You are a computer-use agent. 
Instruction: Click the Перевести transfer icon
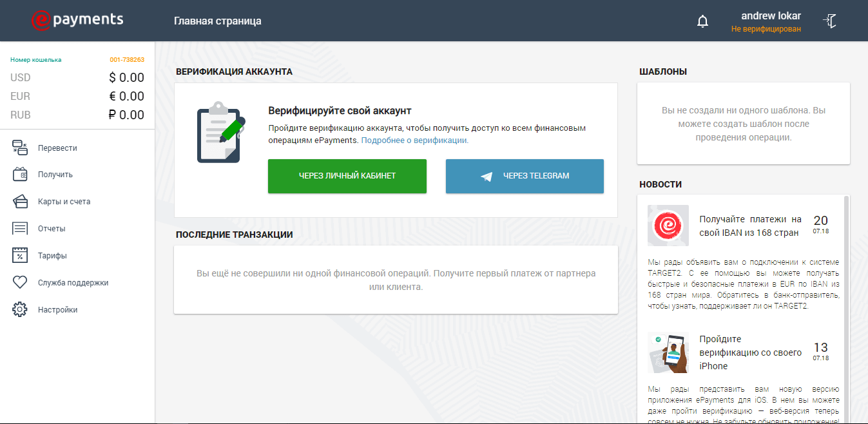(20, 148)
